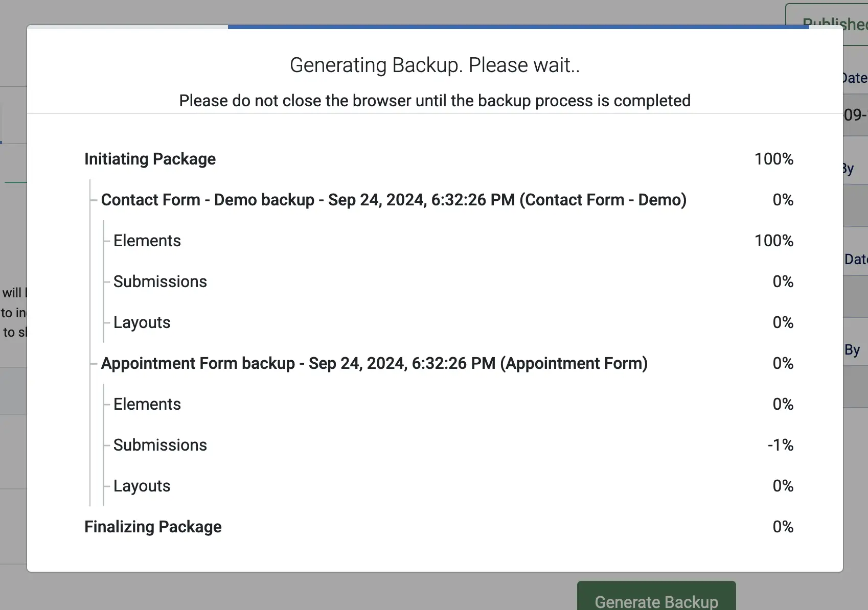The image size is (868, 610).
Task: Select Layouts under Contact Form - Demo backup
Action: point(142,322)
